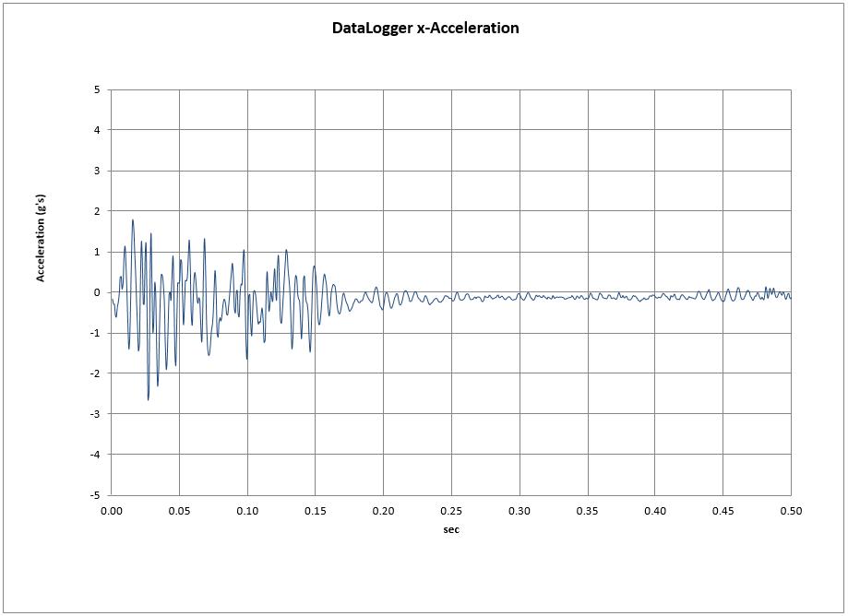This screenshot has height=616, width=848.
Task: Click the x-axis label 0.50
Action: click(x=791, y=510)
